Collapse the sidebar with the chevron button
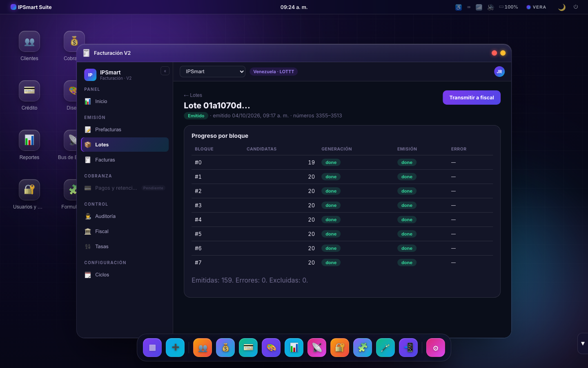The width and height of the screenshot is (588, 368). pyautogui.click(x=165, y=71)
